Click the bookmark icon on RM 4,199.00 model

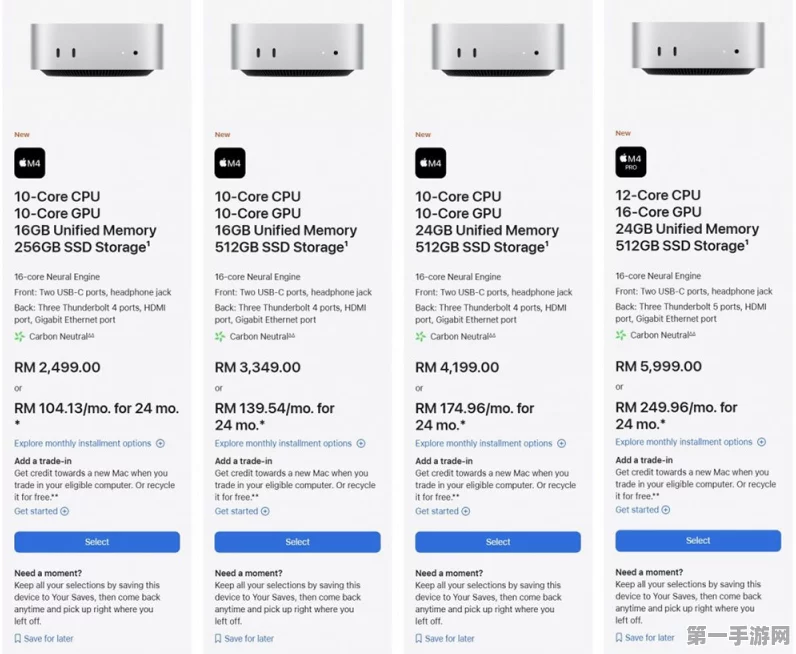coord(419,638)
